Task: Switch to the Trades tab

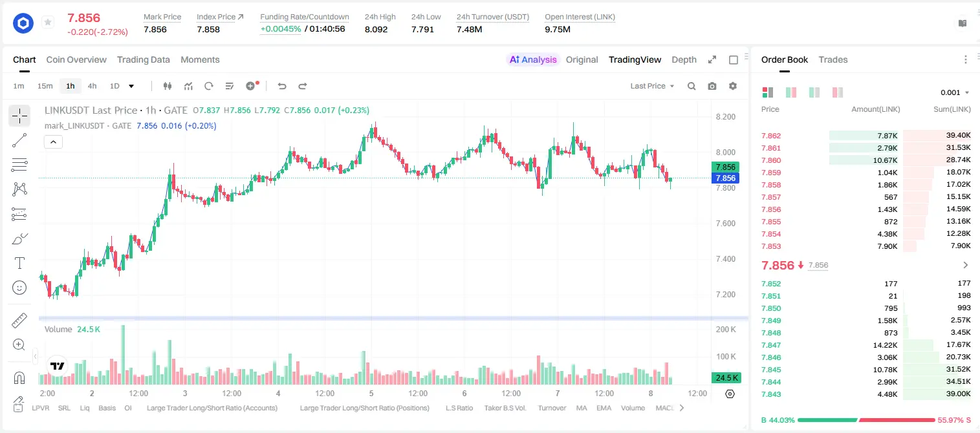Action: [833, 59]
